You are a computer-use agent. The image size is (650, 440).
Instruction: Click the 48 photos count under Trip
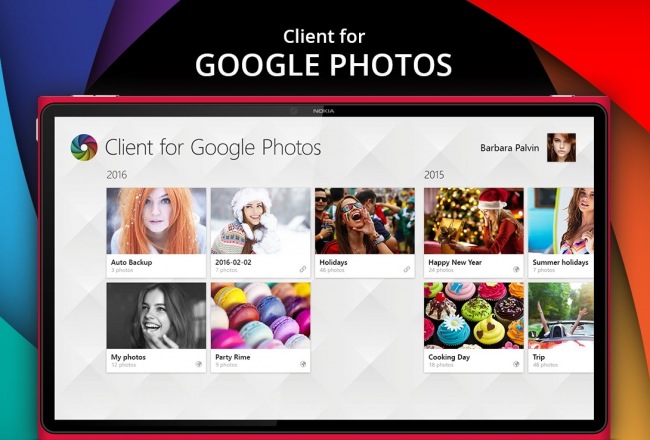click(x=545, y=365)
